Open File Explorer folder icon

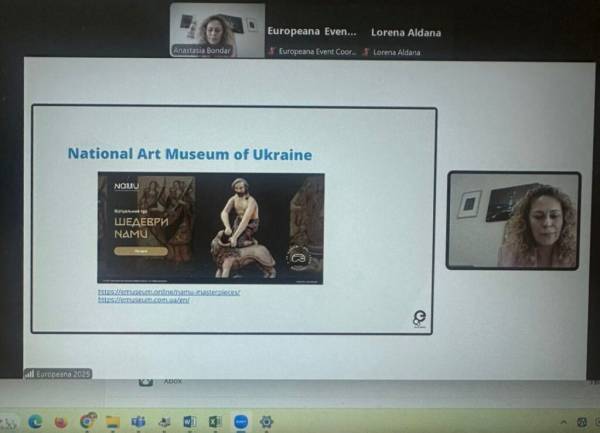112,422
